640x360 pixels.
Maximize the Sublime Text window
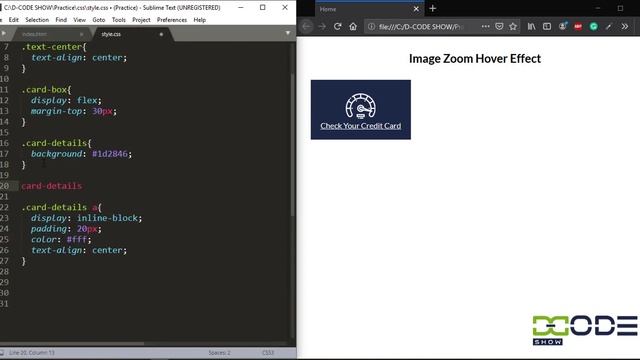point(262,7)
